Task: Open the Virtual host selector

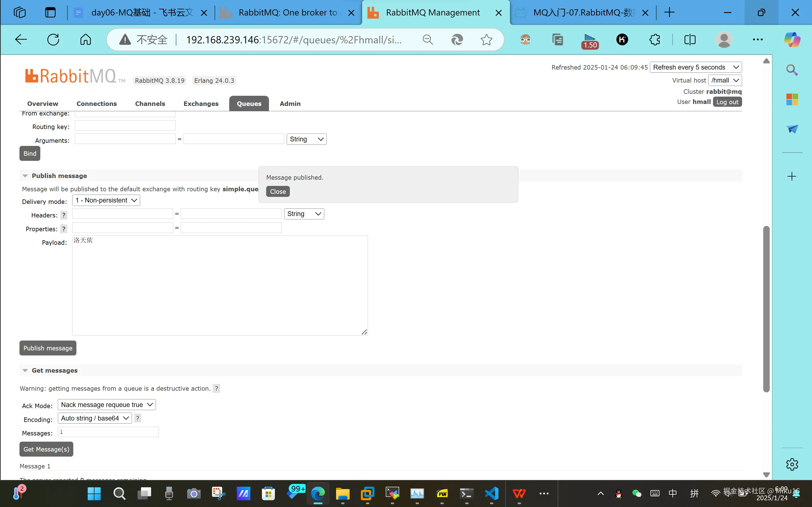Action: 725,81
